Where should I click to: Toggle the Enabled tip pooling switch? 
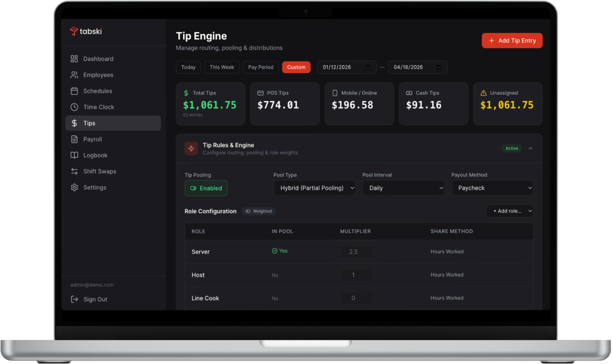point(206,188)
